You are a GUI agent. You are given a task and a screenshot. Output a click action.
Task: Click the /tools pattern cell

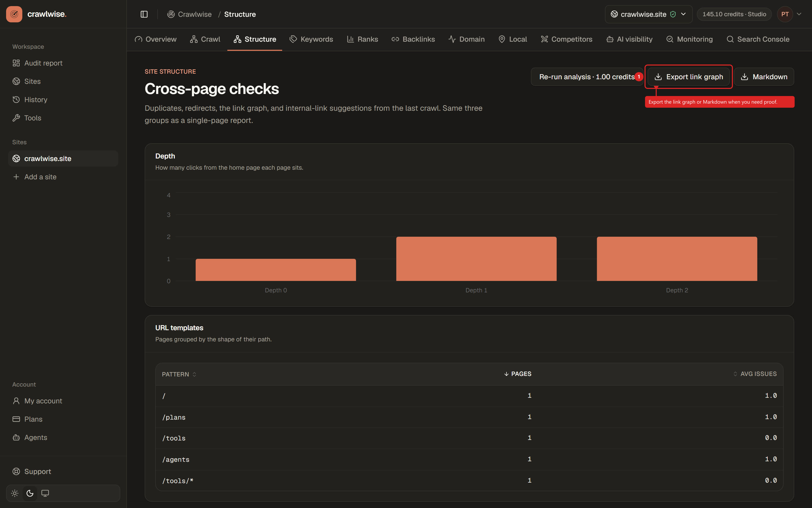coord(174,438)
